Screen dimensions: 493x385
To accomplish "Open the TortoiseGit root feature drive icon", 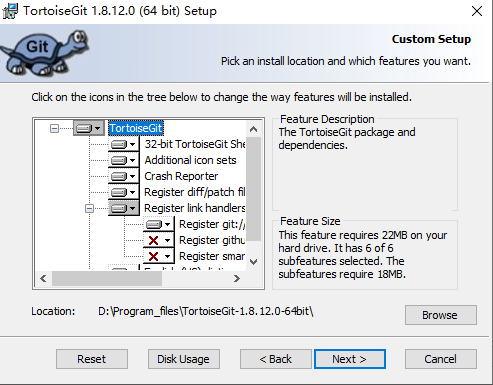I will [x=88, y=128].
